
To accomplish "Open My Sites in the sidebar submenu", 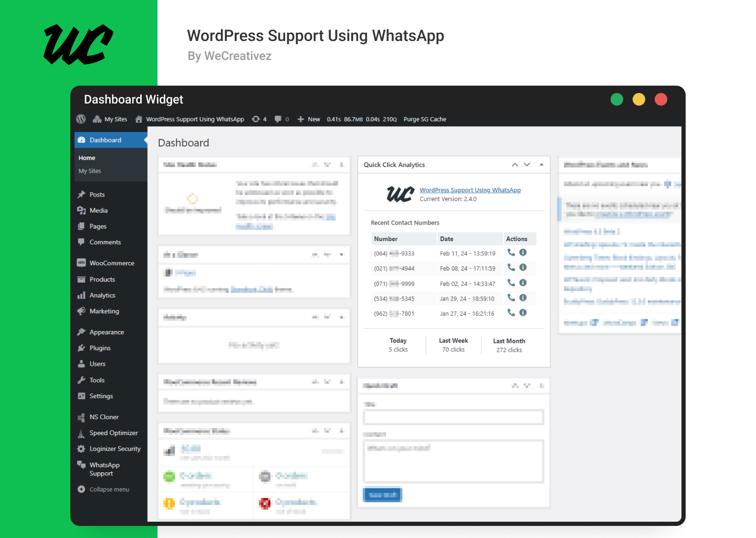I will point(90,171).
